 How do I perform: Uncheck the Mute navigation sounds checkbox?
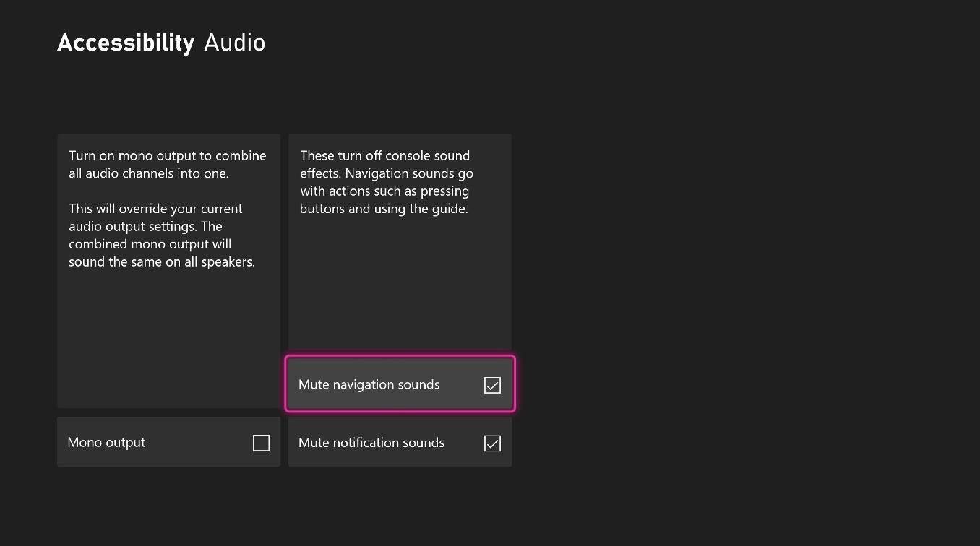pos(492,385)
